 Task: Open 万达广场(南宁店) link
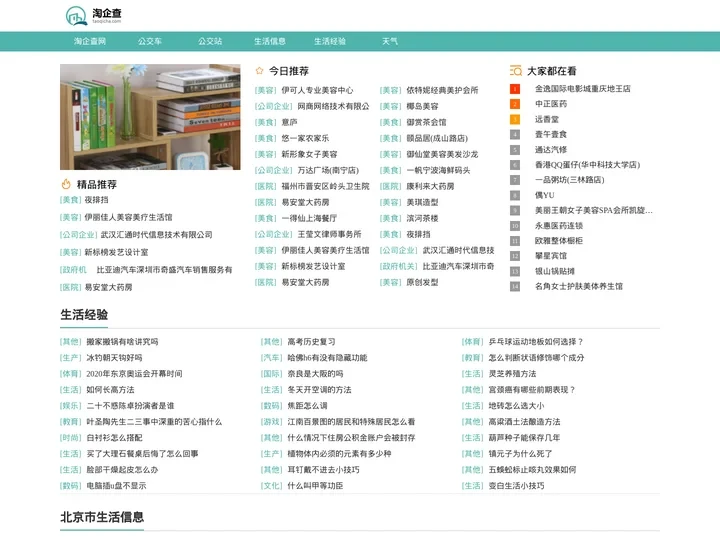coord(328,170)
